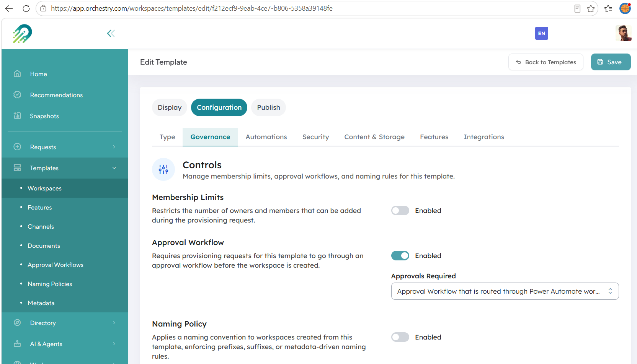Click the Directory compass icon
This screenshot has width=637, height=364.
pyautogui.click(x=17, y=323)
